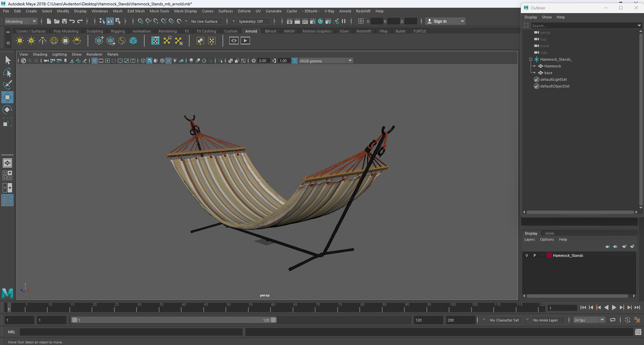Toggle visibility V of Hammock_Stands layer

tap(527, 255)
